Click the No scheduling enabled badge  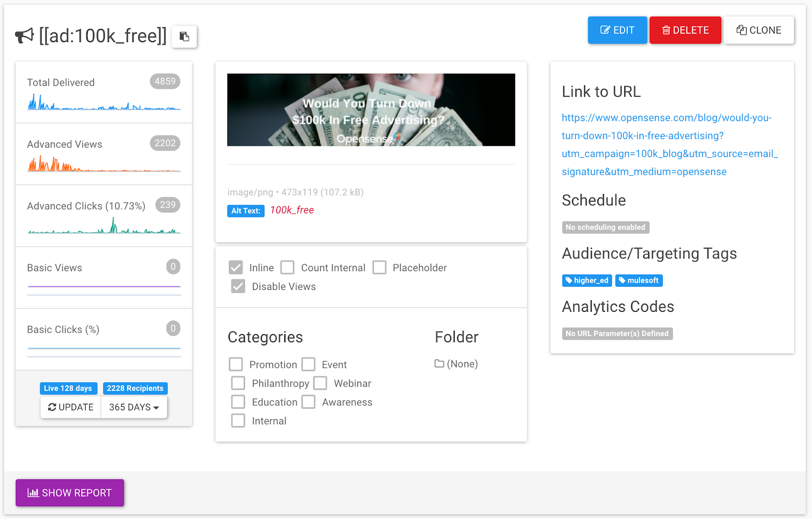(605, 228)
